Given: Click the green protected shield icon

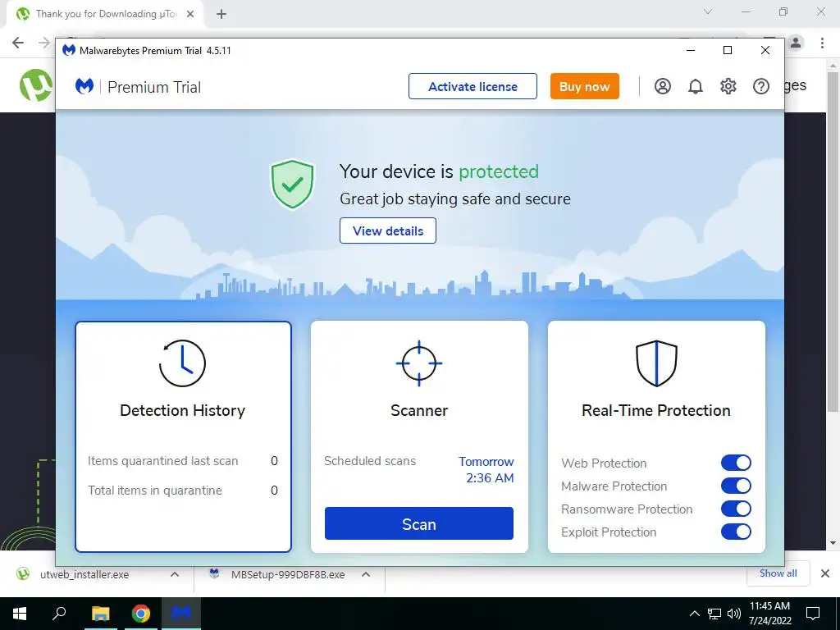Looking at the screenshot, I should [292, 184].
